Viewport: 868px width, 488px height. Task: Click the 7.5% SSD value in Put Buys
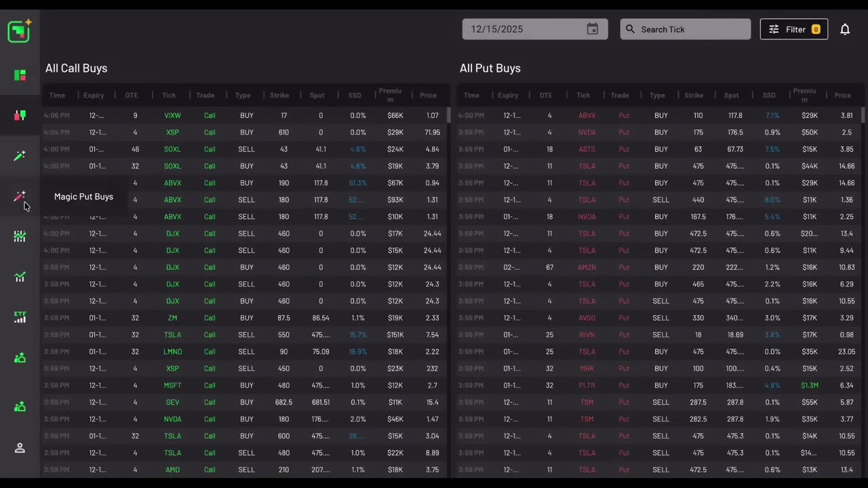click(772, 149)
